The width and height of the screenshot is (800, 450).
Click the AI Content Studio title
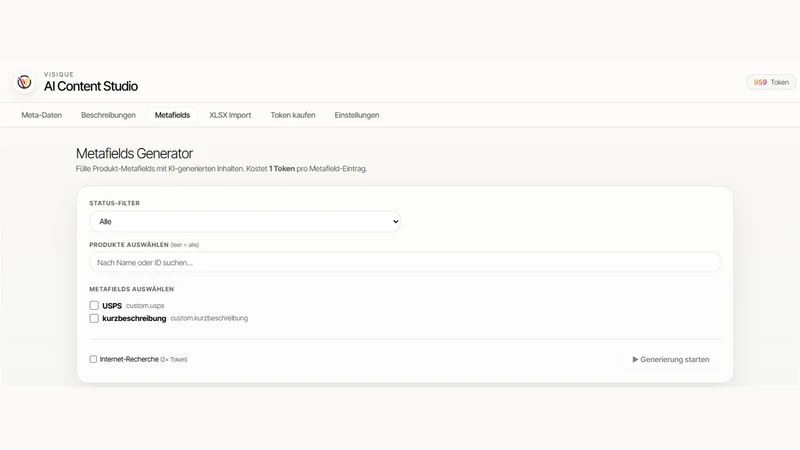coord(91,86)
